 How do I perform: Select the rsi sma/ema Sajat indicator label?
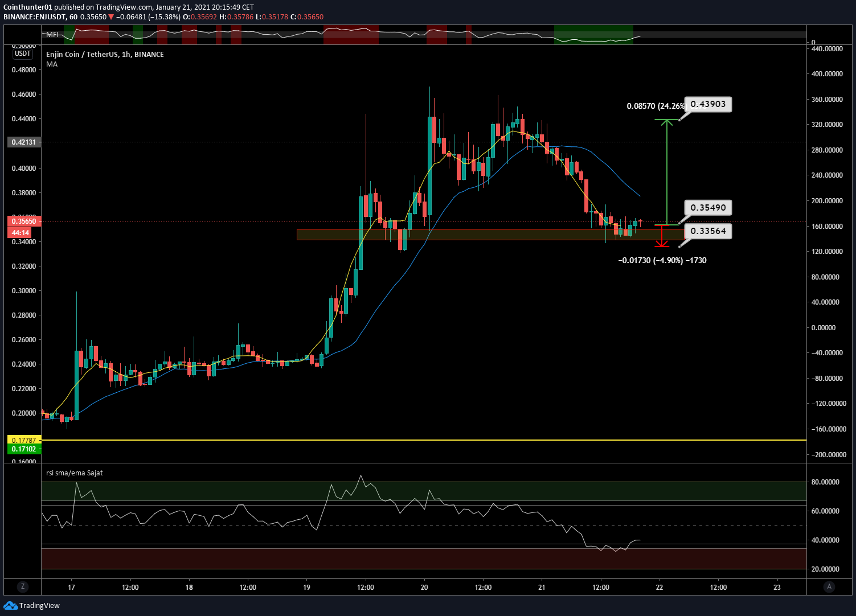[x=75, y=473]
